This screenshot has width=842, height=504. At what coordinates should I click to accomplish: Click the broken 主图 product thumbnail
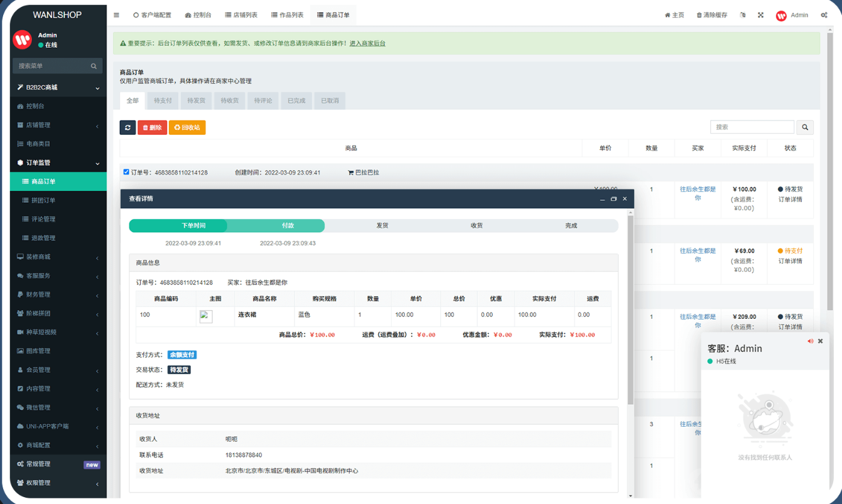pyautogui.click(x=206, y=316)
